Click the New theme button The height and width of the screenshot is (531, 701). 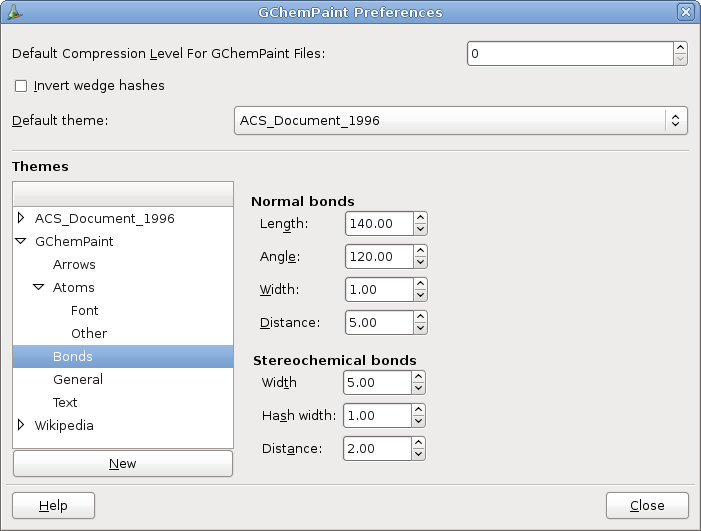(122, 464)
